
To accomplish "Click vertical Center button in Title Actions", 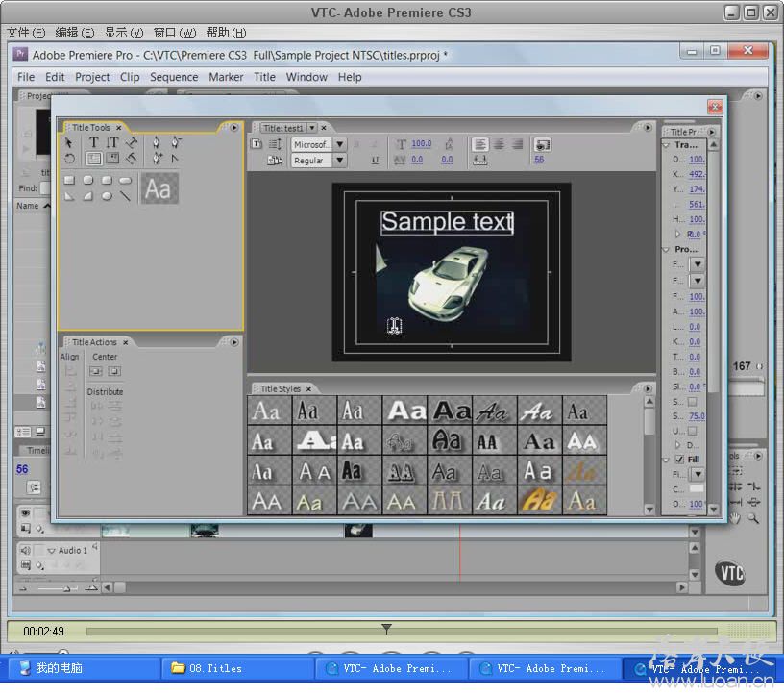I will pos(114,371).
